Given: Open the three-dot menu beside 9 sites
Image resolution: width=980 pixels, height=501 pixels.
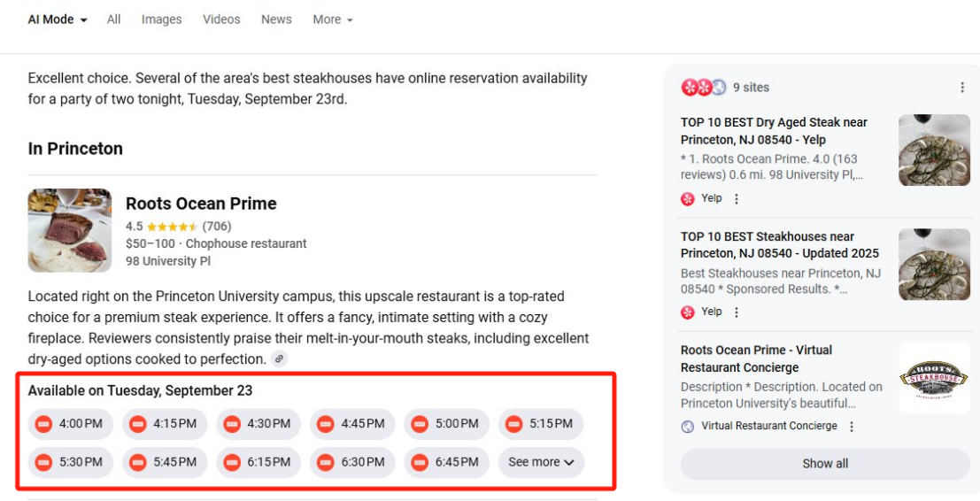Looking at the screenshot, I should [x=962, y=88].
